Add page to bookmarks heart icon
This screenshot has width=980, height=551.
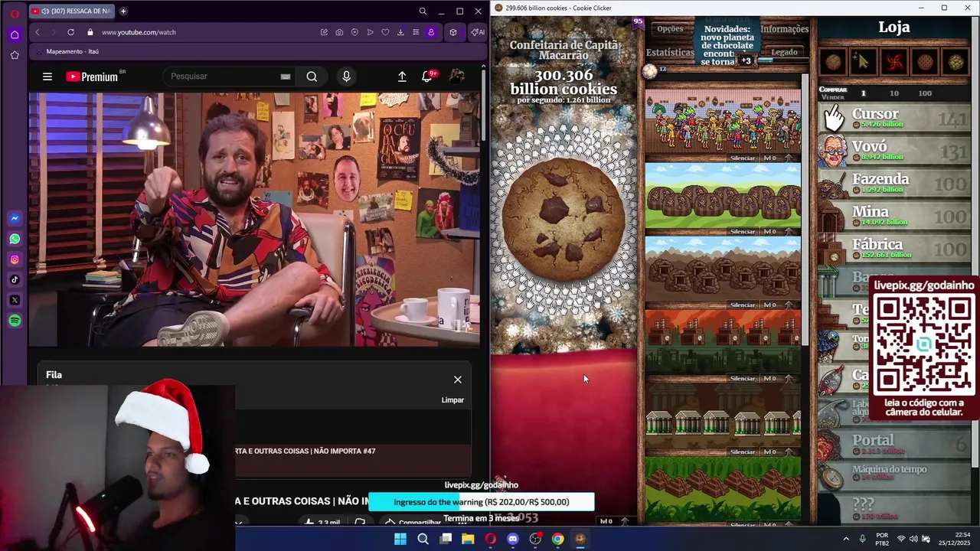(385, 32)
